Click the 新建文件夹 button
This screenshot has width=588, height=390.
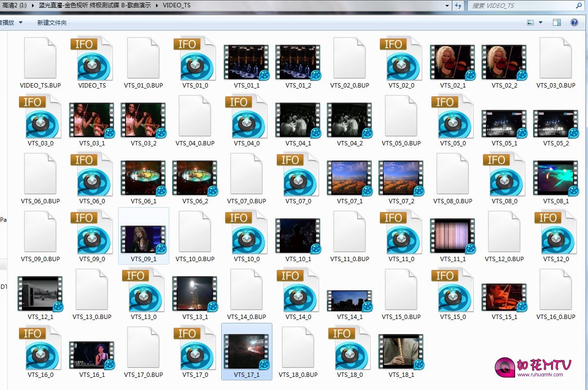pyautogui.click(x=52, y=23)
